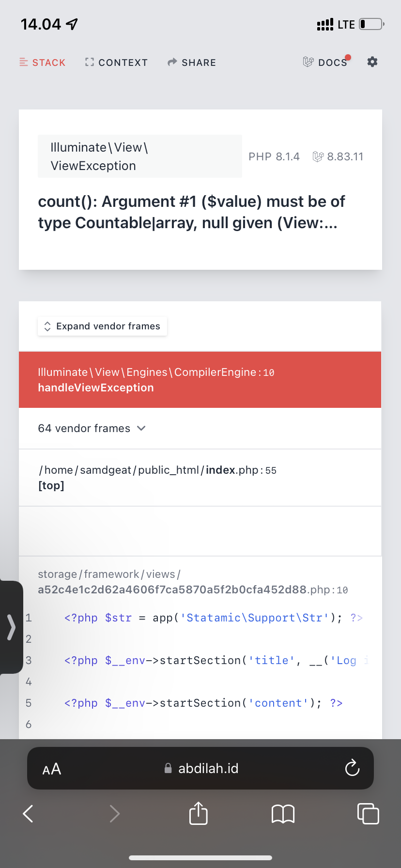401x868 pixels.
Task: Open Ignition settings via the gear icon
Action: [372, 62]
